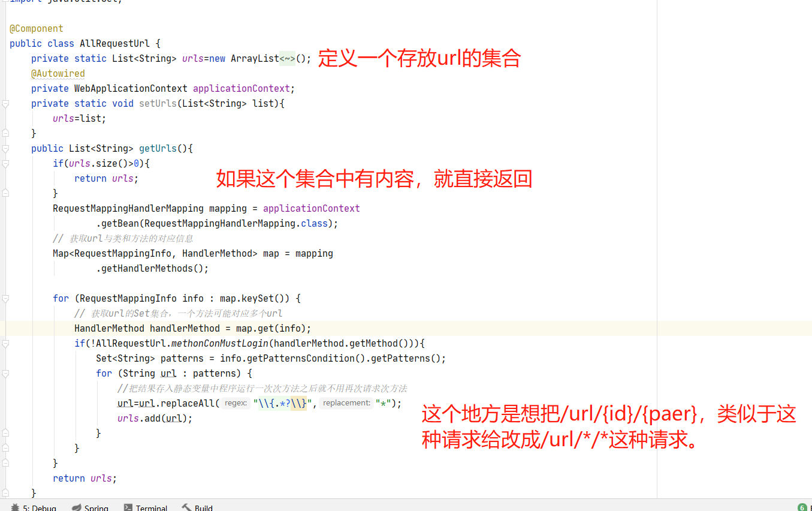Expand the folded <~> generic in ArrayList
This screenshot has height=511, width=812.
287,59
